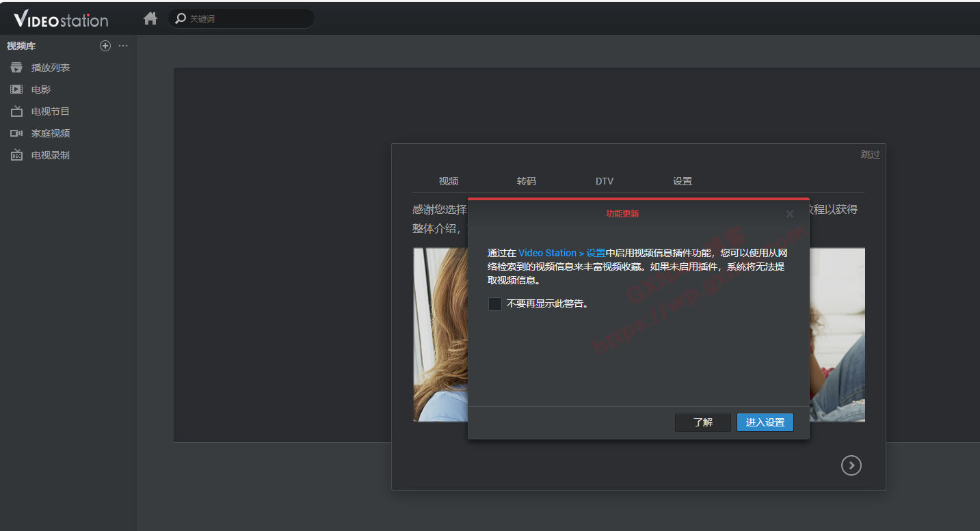Click the Home icon in top bar
Viewport: 980px width, 531px height.
coord(150,19)
